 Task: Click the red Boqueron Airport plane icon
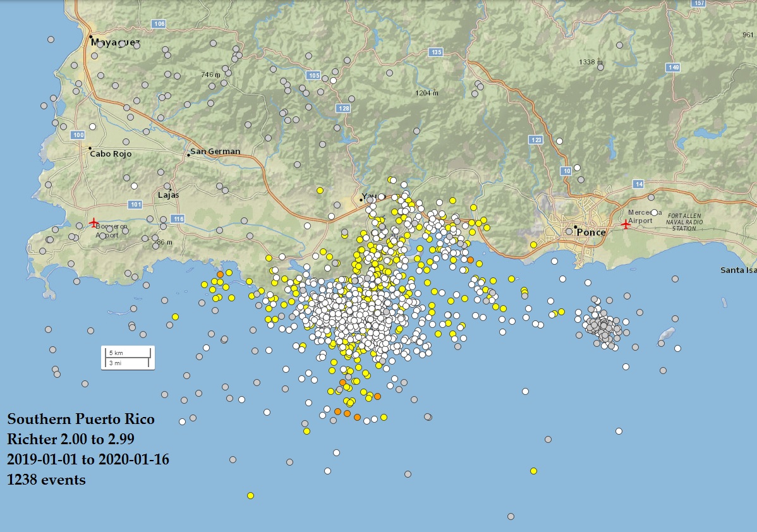point(94,222)
